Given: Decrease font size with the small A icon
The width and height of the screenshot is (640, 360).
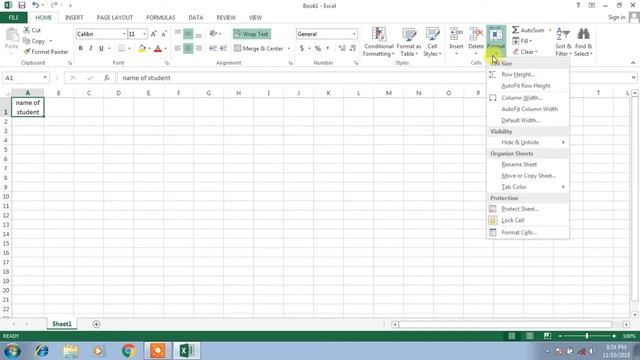Looking at the screenshot, I should 164,34.
